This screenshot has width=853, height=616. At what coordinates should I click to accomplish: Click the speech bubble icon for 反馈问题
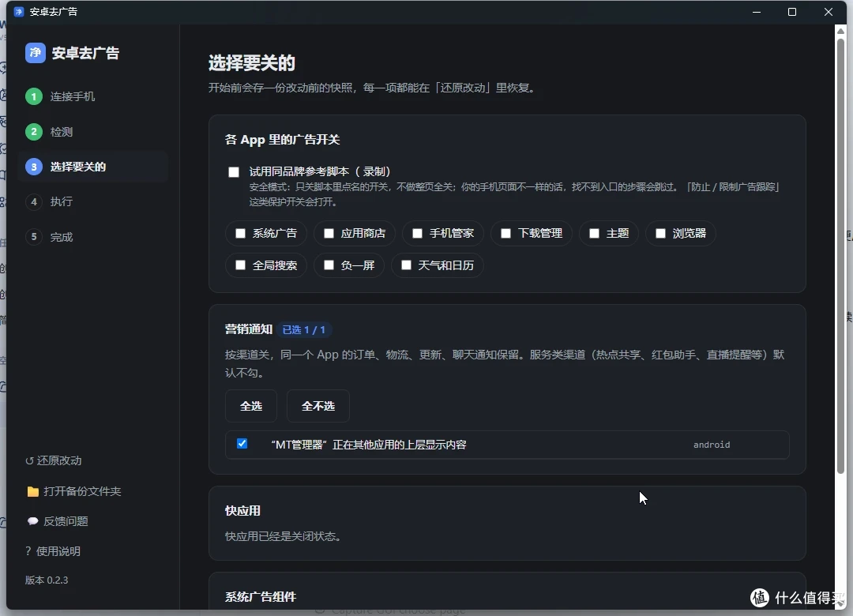32,521
